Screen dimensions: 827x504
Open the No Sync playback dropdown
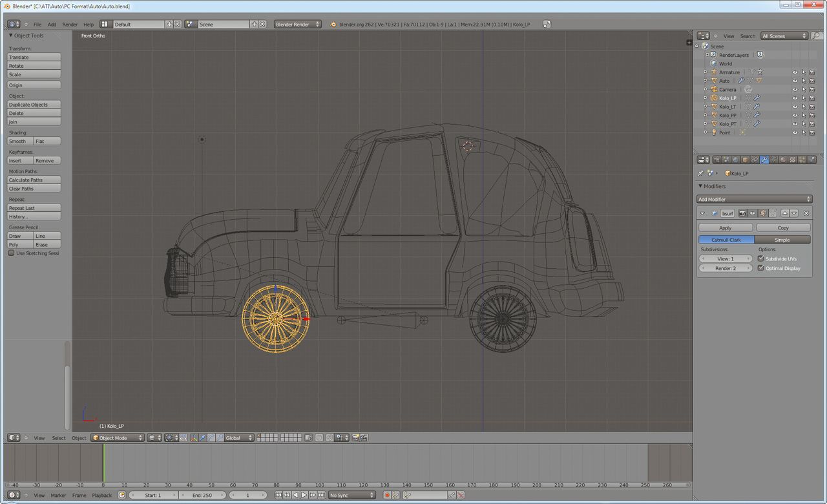351,495
